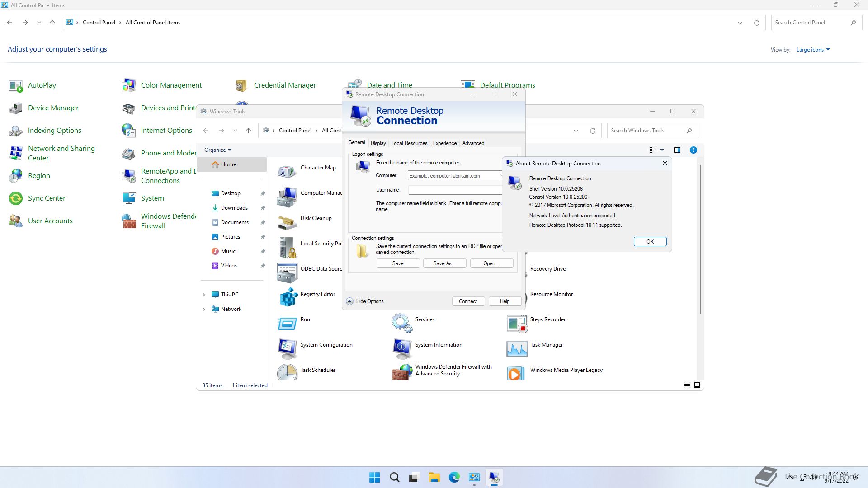Open Region settings icon
The height and width of the screenshot is (488, 868).
click(16, 176)
